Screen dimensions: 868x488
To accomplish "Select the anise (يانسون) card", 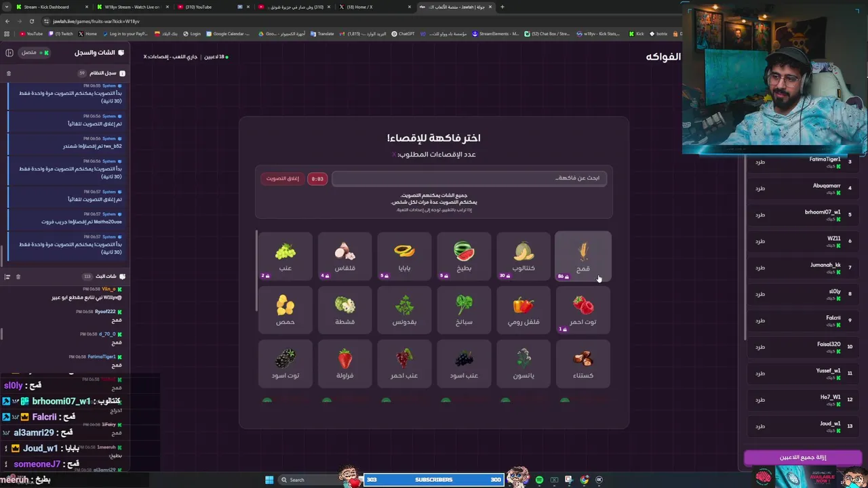I will pyautogui.click(x=524, y=363).
